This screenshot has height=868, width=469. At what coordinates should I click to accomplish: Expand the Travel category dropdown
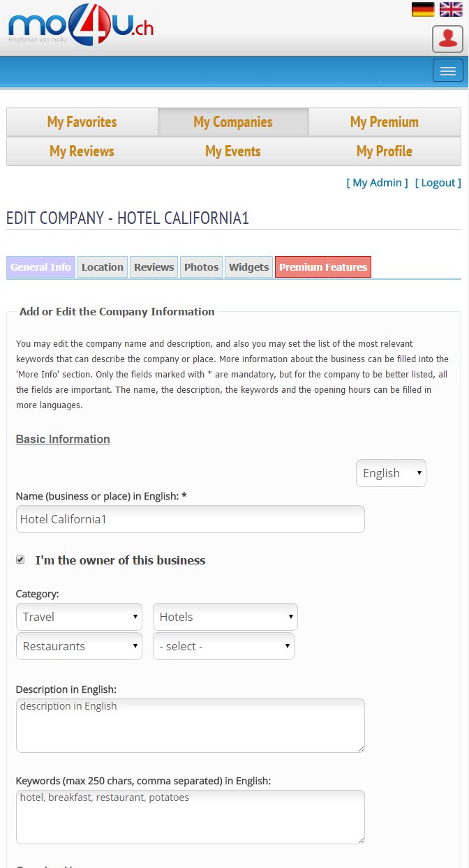pyautogui.click(x=79, y=617)
